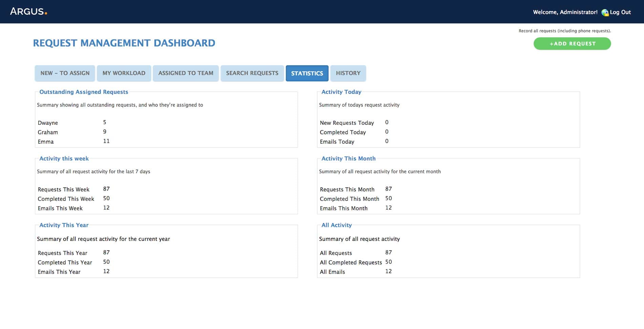The height and width of the screenshot is (329, 644).
Task: Click the Activity This Year heading
Action: [x=64, y=225]
